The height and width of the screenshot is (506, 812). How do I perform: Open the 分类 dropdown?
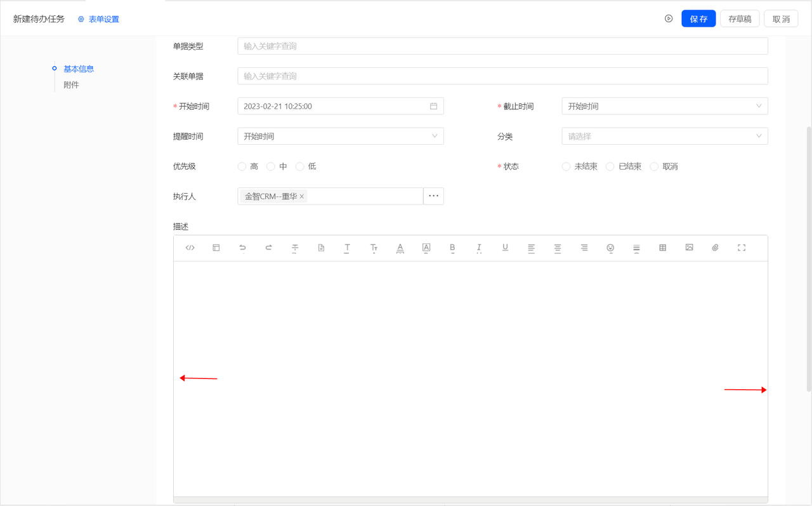click(665, 136)
